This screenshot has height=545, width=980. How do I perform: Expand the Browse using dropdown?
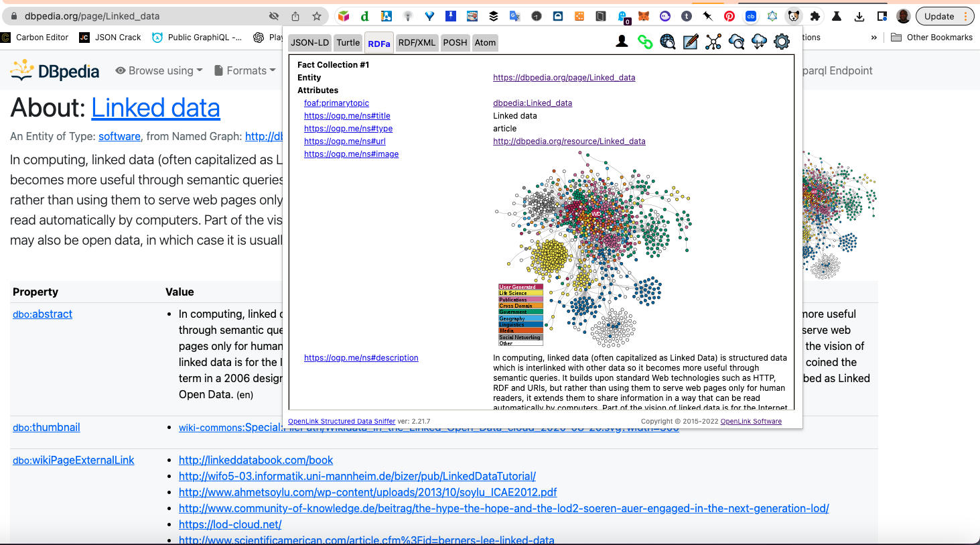point(159,70)
